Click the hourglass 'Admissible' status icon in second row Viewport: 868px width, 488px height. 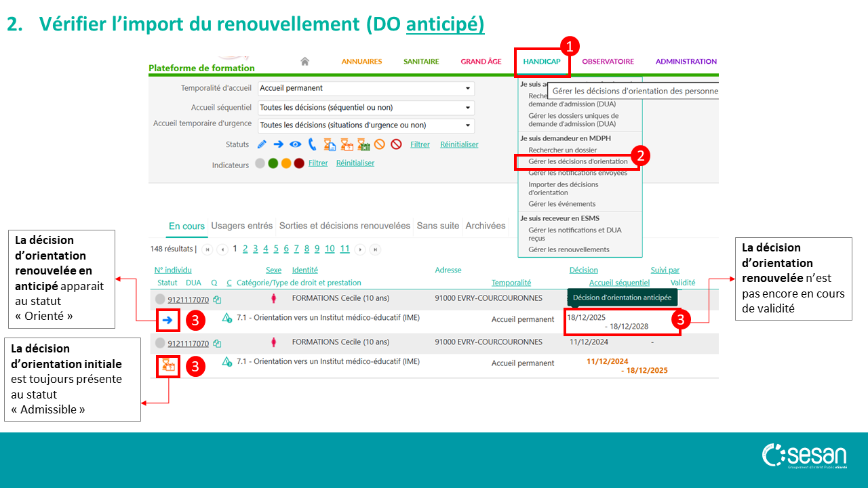coord(167,366)
